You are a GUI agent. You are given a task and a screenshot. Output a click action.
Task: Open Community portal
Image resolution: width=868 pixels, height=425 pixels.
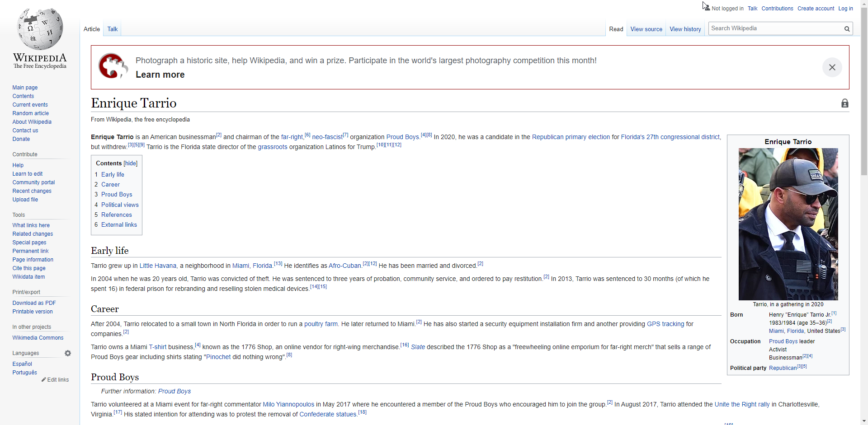[x=33, y=182]
